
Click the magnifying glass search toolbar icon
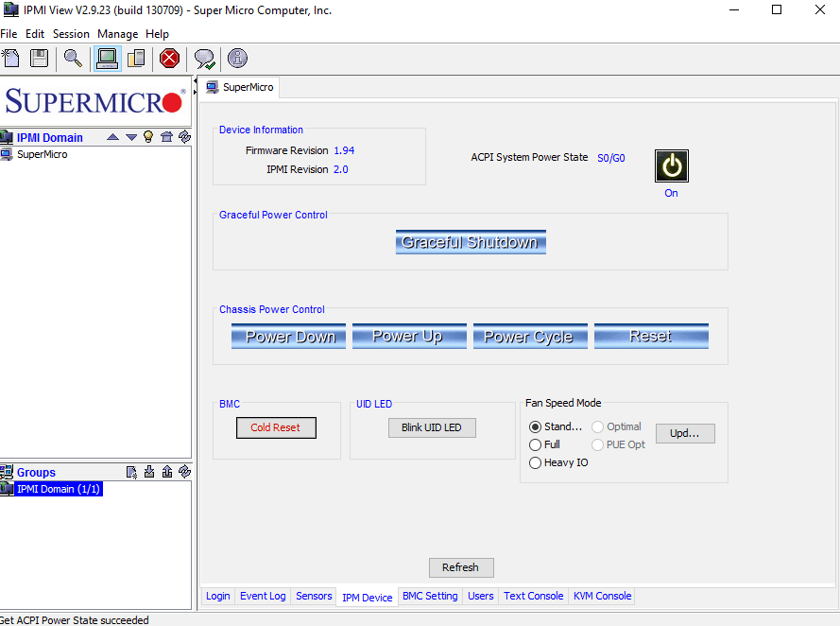click(x=73, y=59)
